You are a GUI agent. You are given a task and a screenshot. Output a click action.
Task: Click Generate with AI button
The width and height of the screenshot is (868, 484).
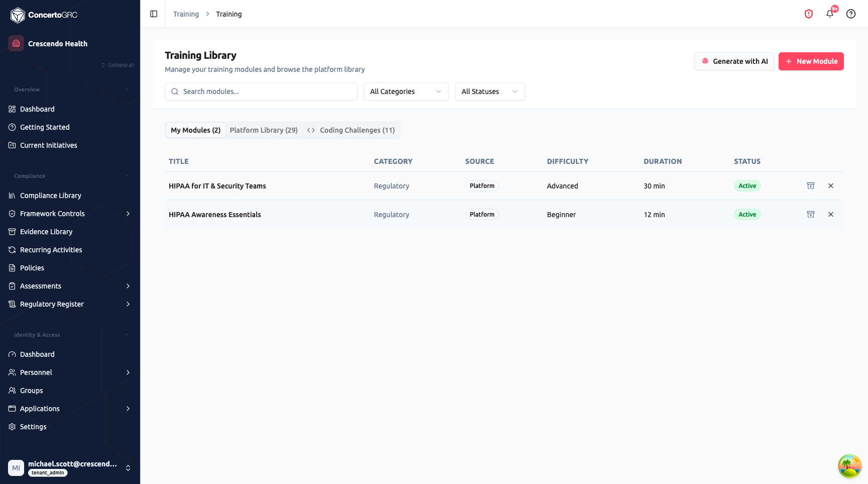(x=734, y=61)
